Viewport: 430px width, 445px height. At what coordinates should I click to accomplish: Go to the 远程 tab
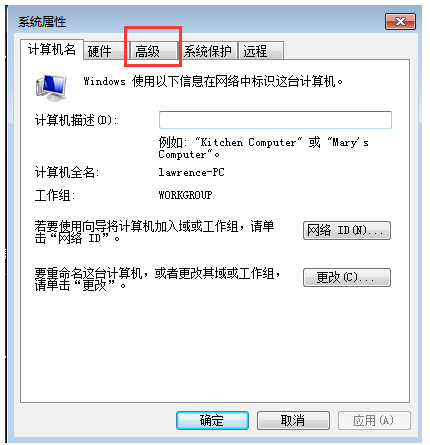[261, 51]
